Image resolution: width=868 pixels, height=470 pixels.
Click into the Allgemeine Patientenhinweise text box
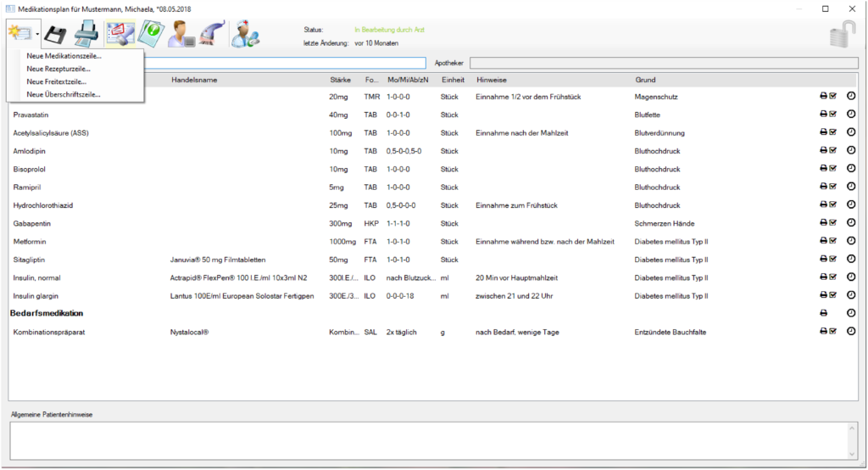pyautogui.click(x=427, y=441)
